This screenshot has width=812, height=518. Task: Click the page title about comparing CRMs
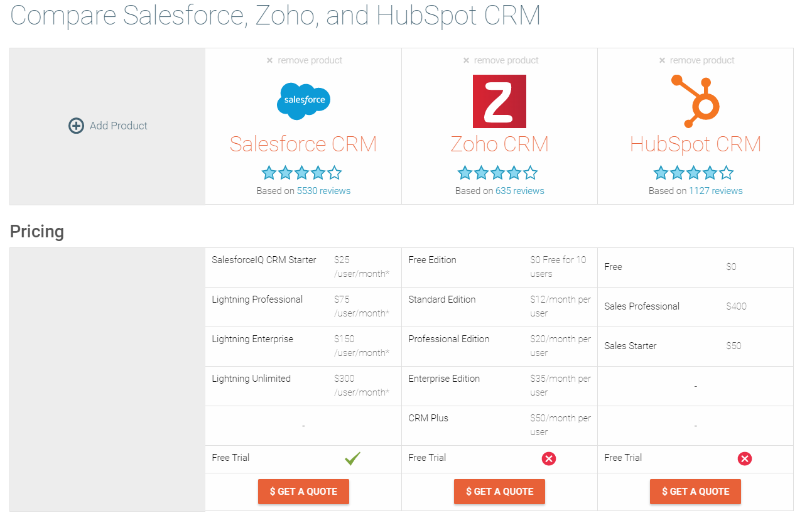coord(275,15)
